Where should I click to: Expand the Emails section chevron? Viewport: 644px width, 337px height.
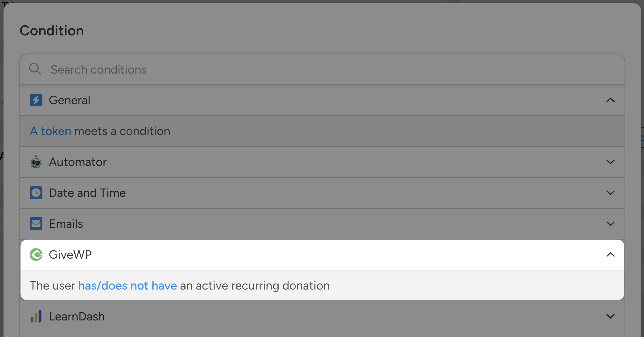coord(610,224)
